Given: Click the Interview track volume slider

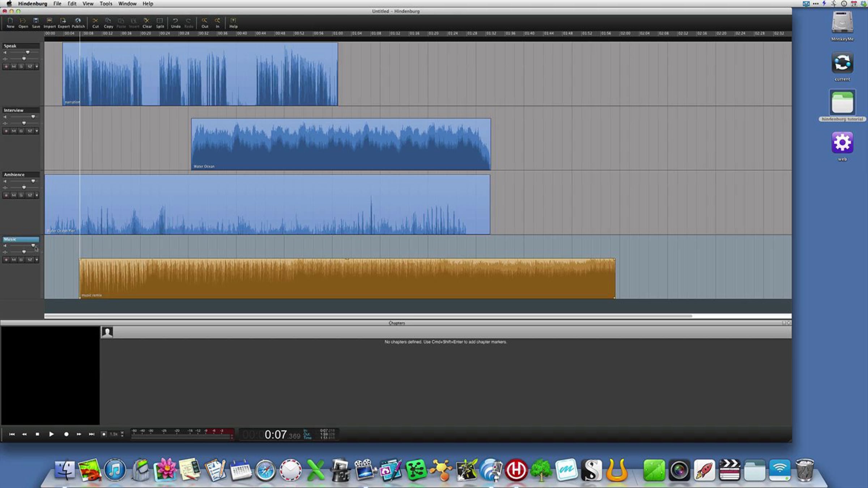Looking at the screenshot, I should click(x=33, y=117).
